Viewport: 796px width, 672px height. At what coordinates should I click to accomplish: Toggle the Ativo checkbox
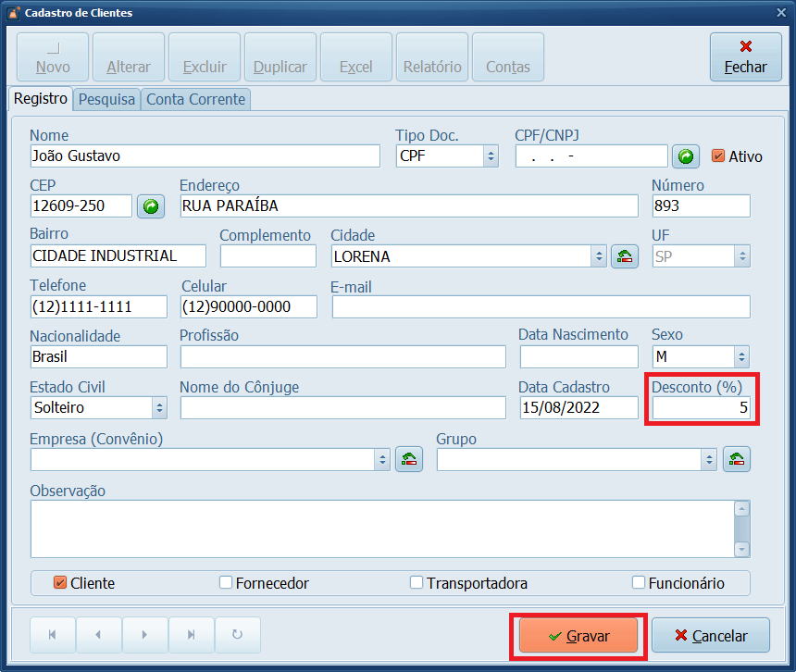[718, 156]
